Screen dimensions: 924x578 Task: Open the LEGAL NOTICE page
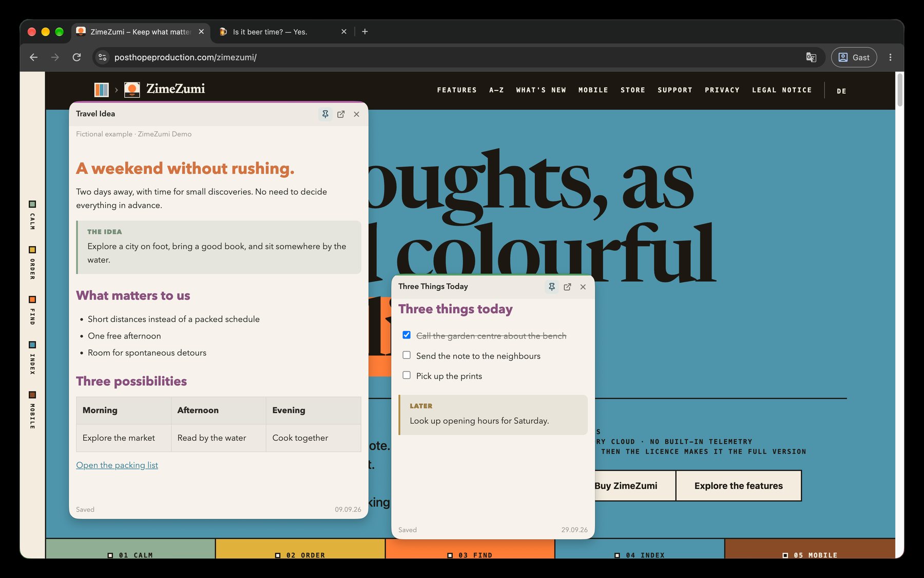[x=782, y=90]
